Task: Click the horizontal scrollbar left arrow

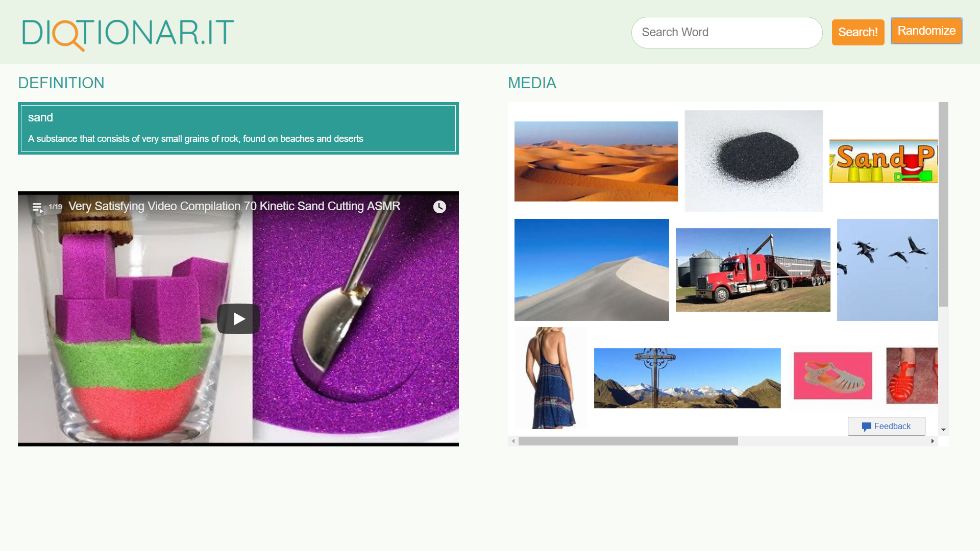Action: 513,441
